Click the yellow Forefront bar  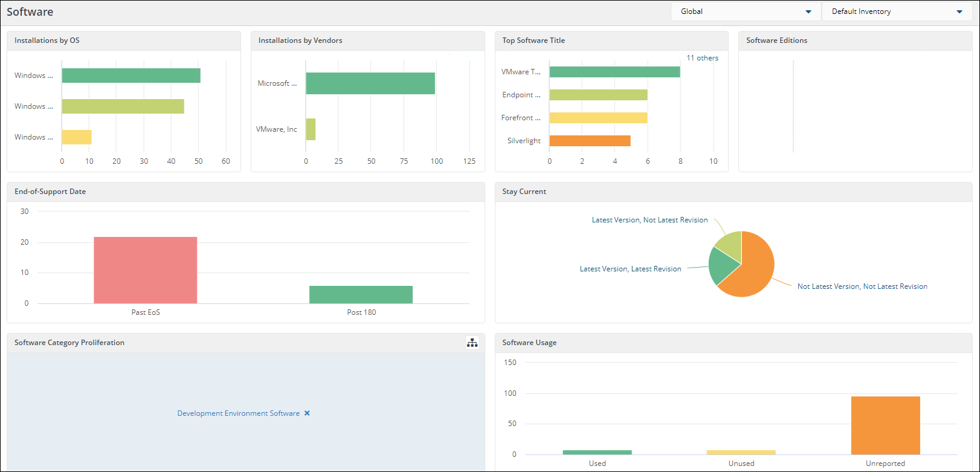(x=598, y=118)
